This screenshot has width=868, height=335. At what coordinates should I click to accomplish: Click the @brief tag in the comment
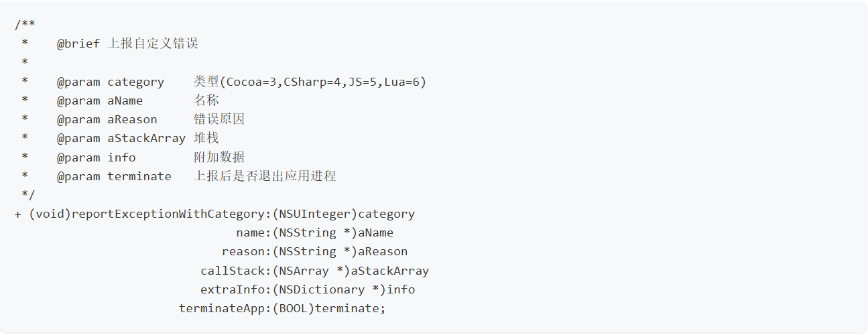78,44
